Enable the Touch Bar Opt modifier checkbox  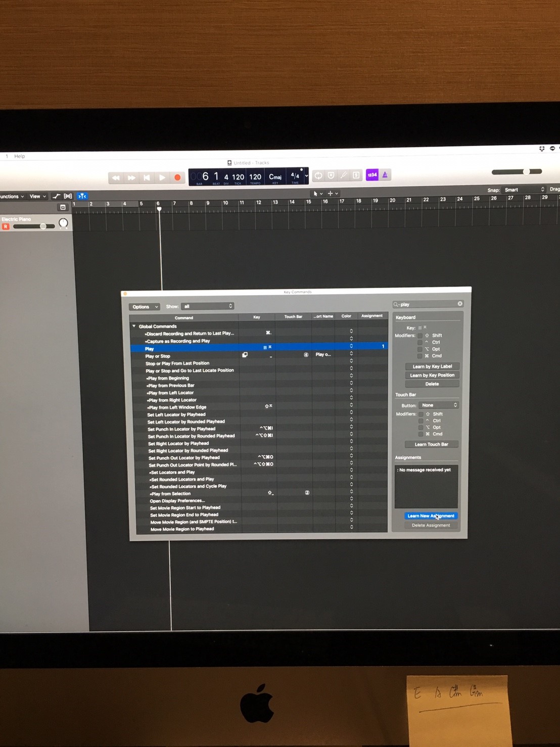(x=421, y=428)
